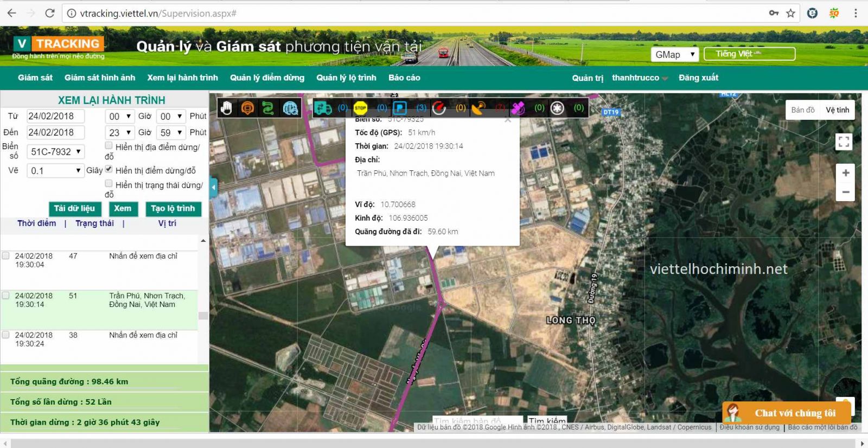Enable 'Hiển thị địa điểm dừng/đỗ' checkbox
This screenshot has width=868, height=448.
(x=109, y=145)
